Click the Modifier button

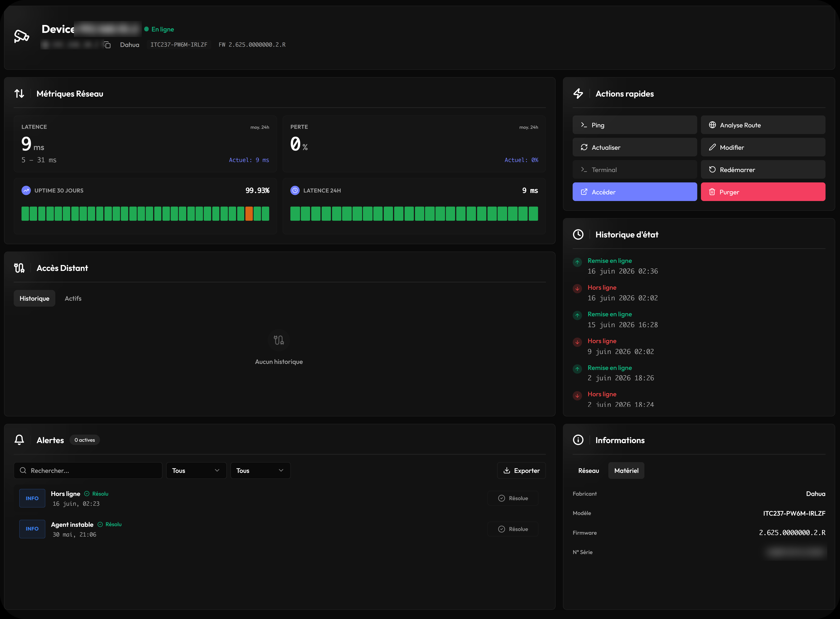[x=763, y=147]
